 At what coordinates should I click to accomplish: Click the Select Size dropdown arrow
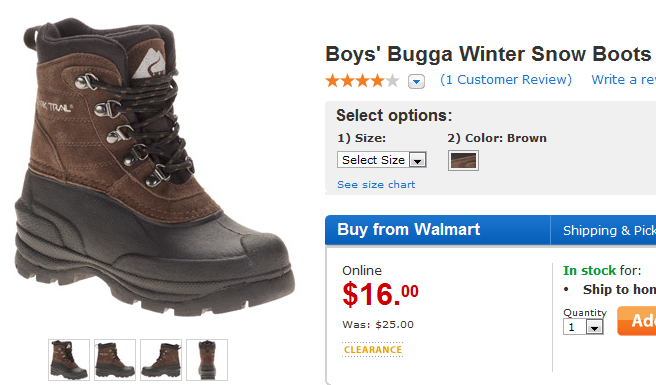[418, 160]
